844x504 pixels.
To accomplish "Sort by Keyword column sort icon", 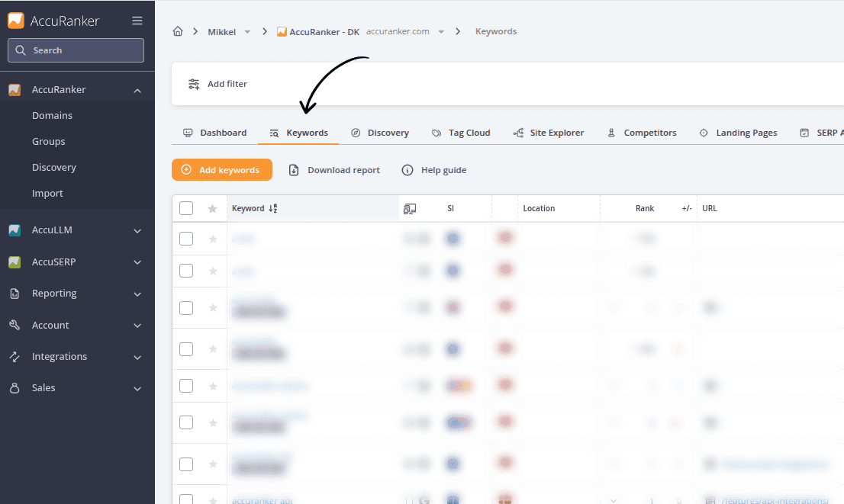I will coord(273,209).
